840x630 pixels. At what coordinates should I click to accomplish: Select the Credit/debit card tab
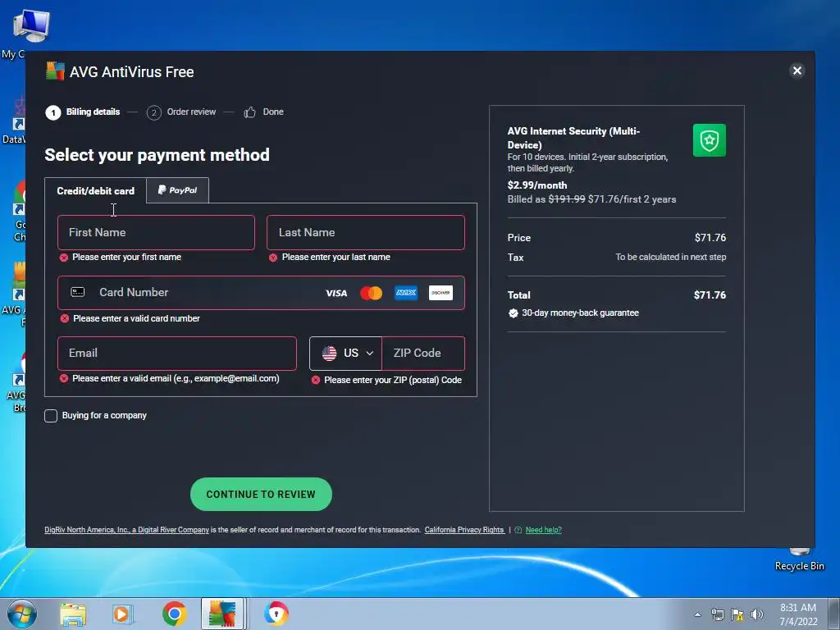95,190
